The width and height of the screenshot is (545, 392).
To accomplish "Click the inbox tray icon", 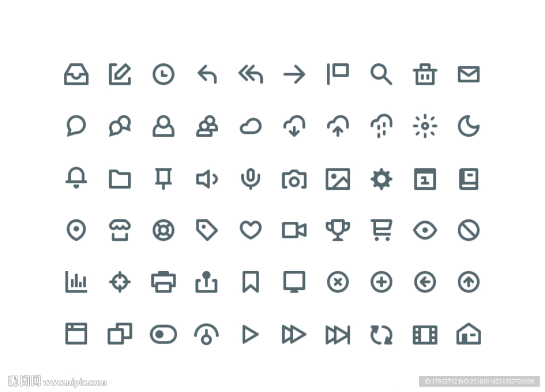I will pos(76,74).
